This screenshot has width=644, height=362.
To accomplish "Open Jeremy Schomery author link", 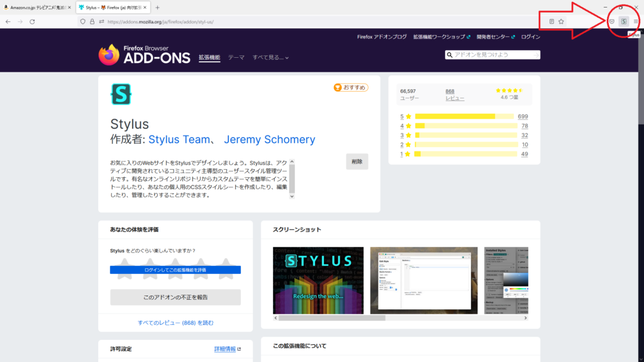I will pyautogui.click(x=269, y=140).
